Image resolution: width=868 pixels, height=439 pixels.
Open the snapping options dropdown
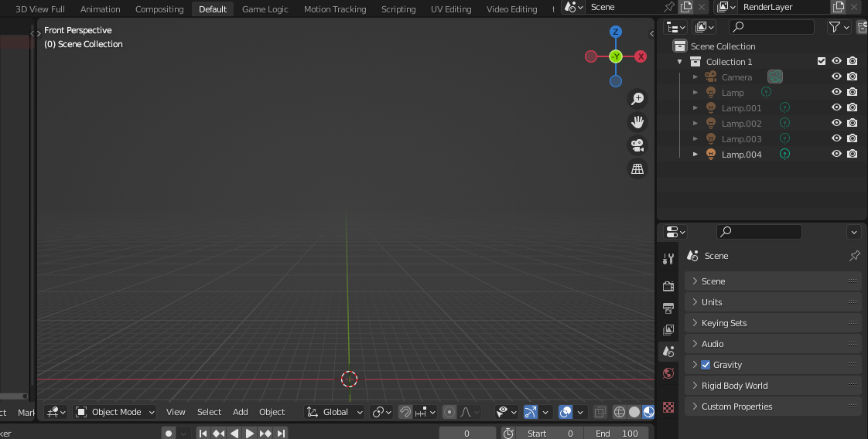pyautogui.click(x=425, y=412)
